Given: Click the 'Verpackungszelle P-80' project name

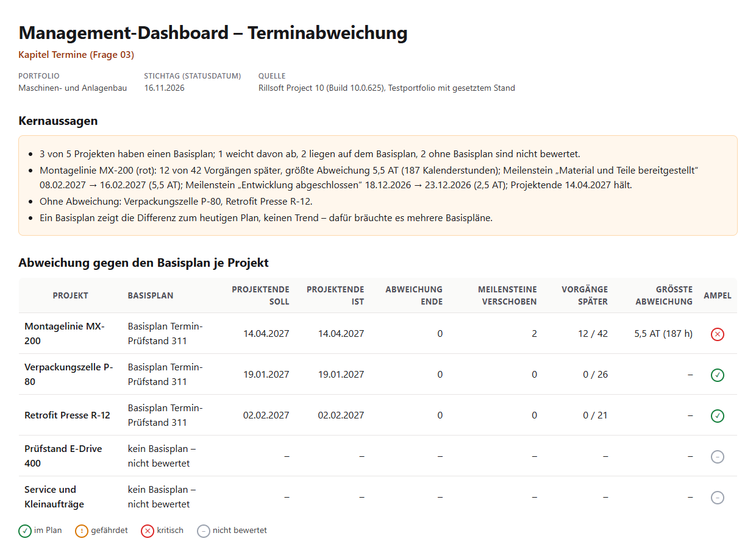Looking at the screenshot, I should [68, 375].
